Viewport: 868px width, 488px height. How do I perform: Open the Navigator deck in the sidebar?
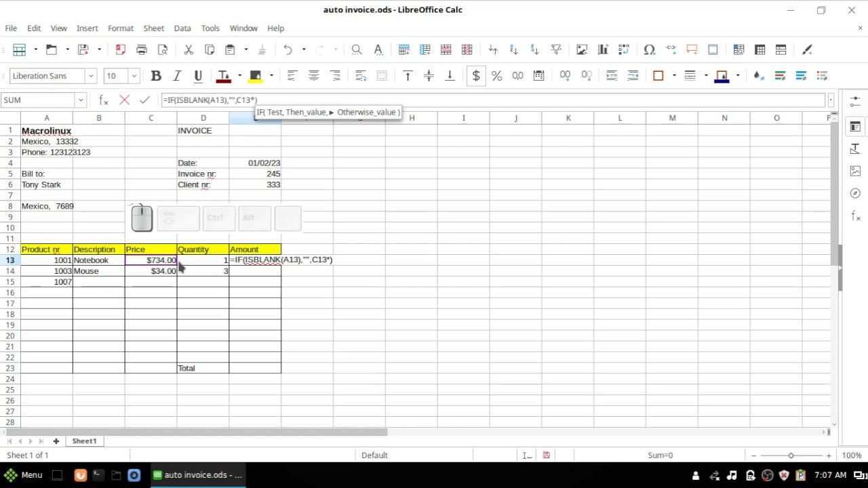pyautogui.click(x=855, y=193)
